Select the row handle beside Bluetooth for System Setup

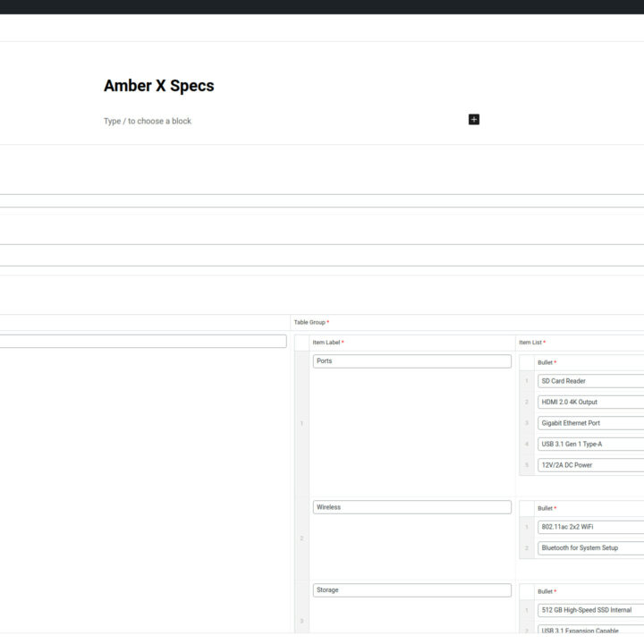pyautogui.click(x=527, y=548)
